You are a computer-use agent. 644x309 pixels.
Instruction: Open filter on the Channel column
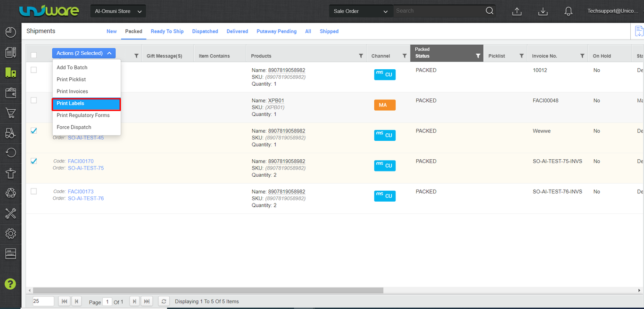point(405,56)
